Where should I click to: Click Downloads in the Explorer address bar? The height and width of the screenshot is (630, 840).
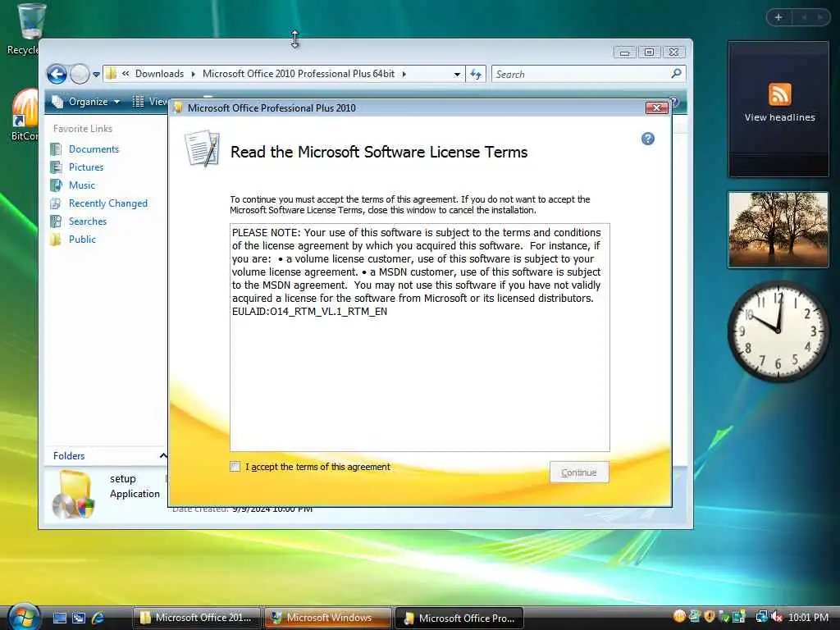[x=159, y=74]
